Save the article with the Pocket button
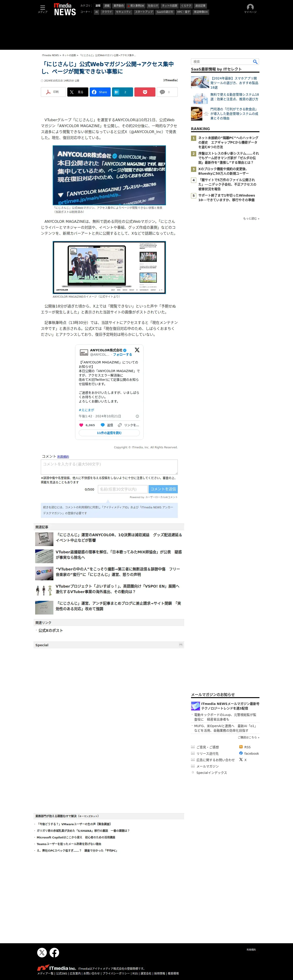 pyautogui.click(x=145, y=92)
